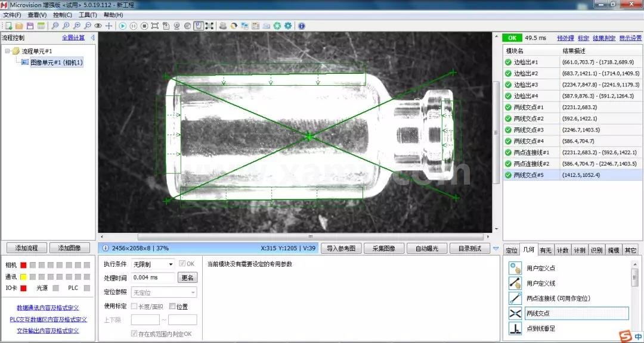
Task: Click the red 相机 status indicator
Action: pos(23,265)
